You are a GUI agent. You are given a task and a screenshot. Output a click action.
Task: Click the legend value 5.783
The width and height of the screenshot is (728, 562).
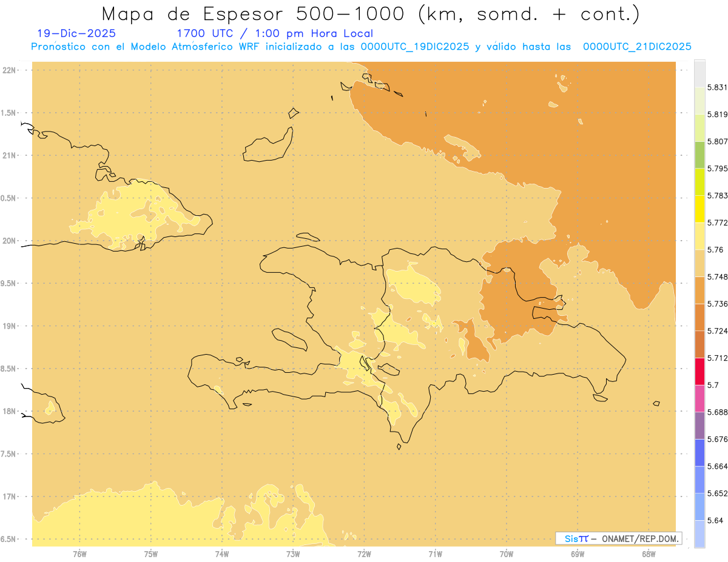coord(717,195)
